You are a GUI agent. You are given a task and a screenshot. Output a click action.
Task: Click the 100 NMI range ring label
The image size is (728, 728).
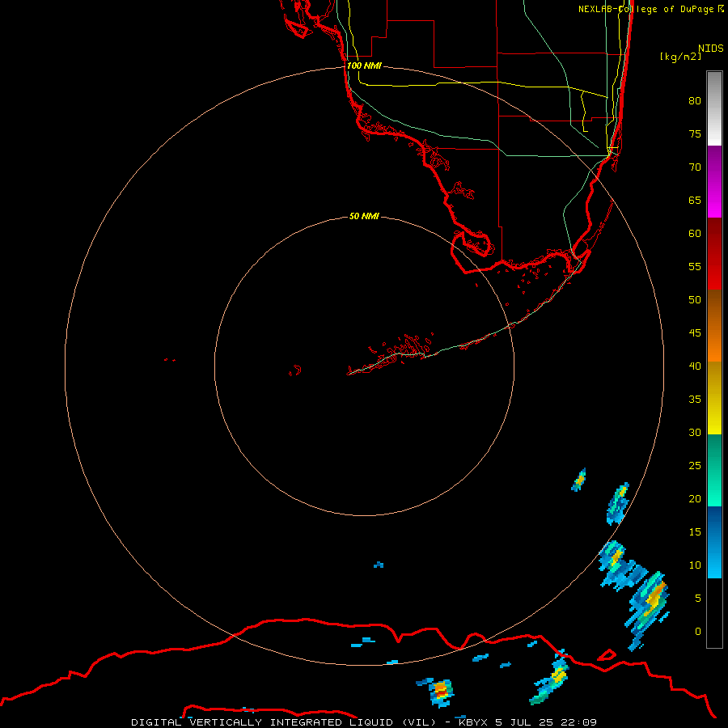click(x=364, y=66)
